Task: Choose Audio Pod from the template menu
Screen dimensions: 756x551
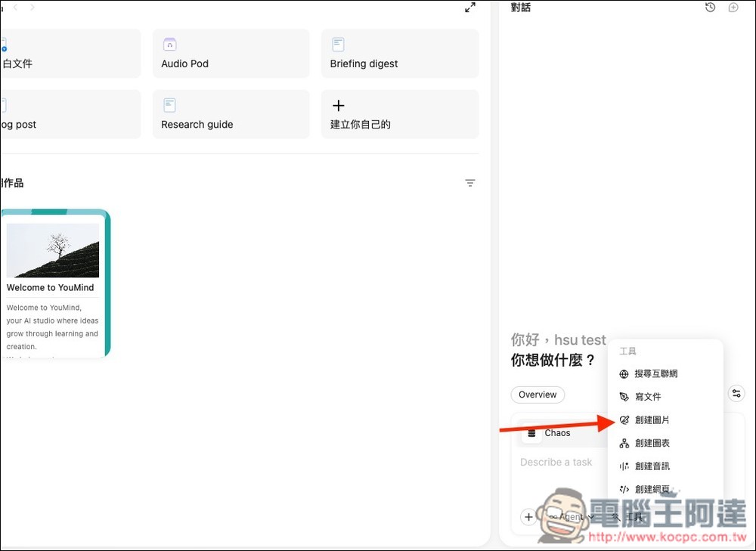Action: (231, 53)
